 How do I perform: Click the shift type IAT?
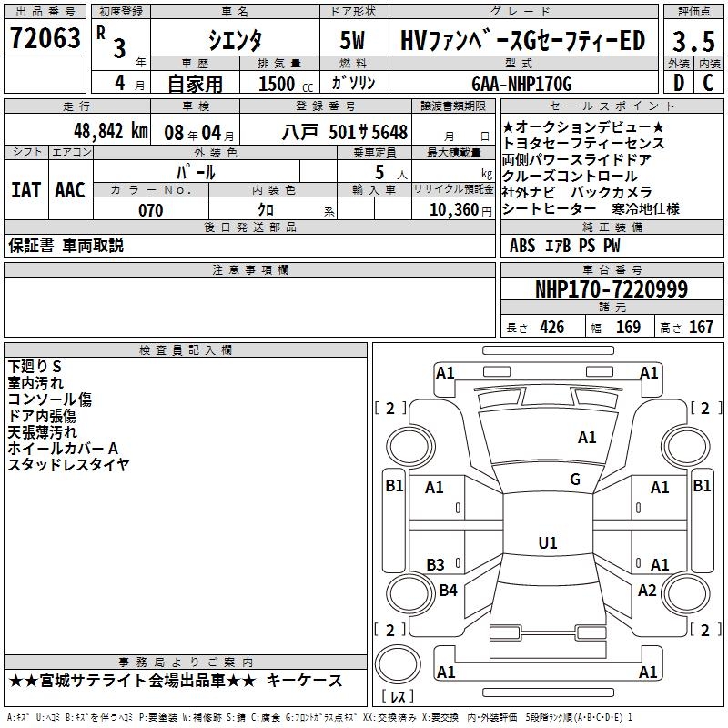click(x=26, y=190)
